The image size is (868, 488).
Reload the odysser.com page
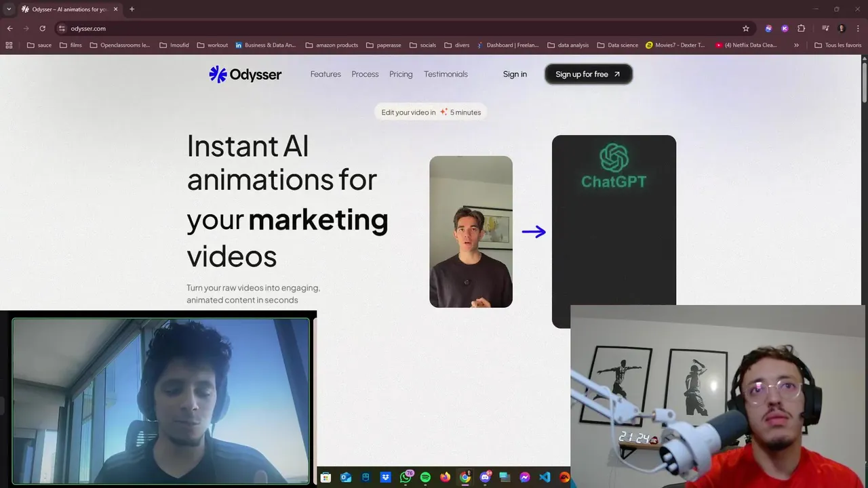[42, 28]
